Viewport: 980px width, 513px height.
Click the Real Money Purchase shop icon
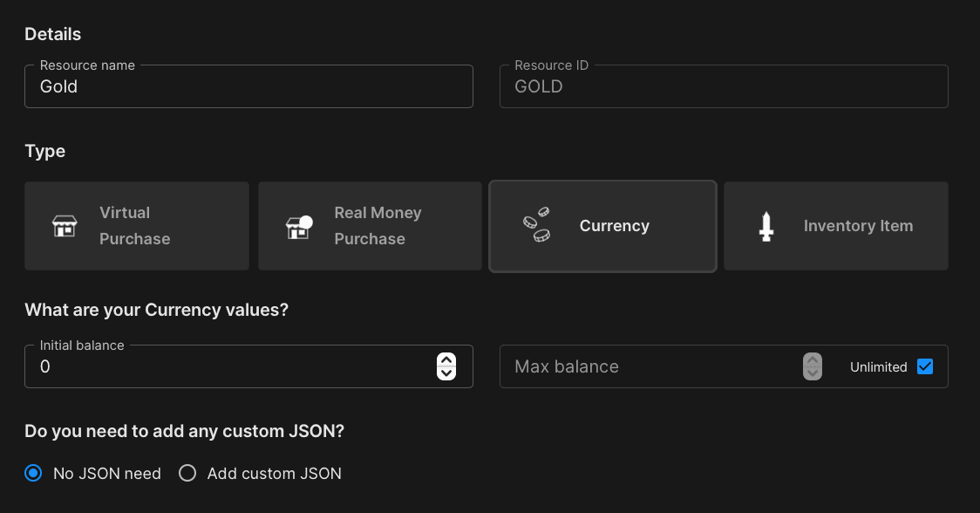coord(299,226)
